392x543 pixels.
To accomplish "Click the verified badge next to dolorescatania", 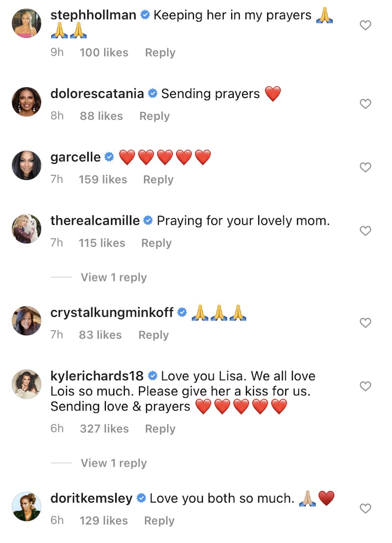I will [152, 93].
